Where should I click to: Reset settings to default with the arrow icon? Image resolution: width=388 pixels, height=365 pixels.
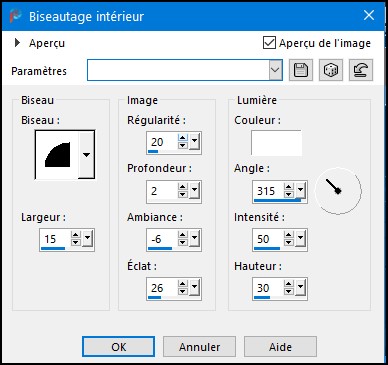[361, 70]
